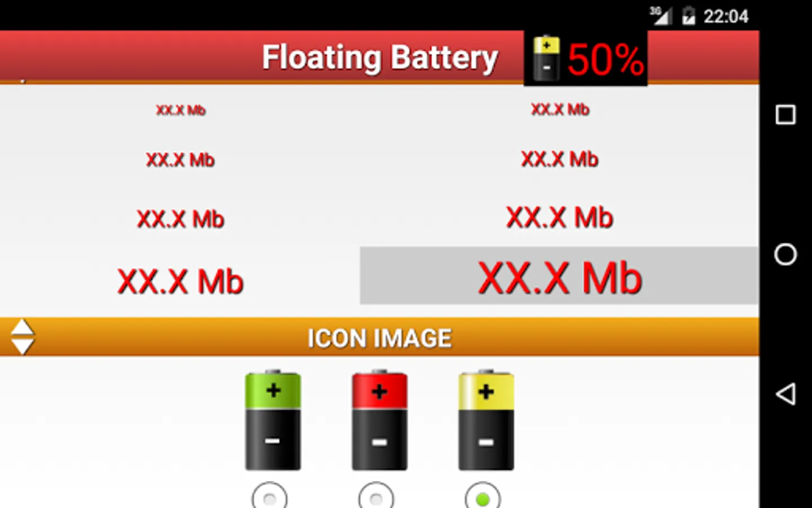Select the red battery icon image
This screenshot has width=812, height=508.
[x=379, y=420]
